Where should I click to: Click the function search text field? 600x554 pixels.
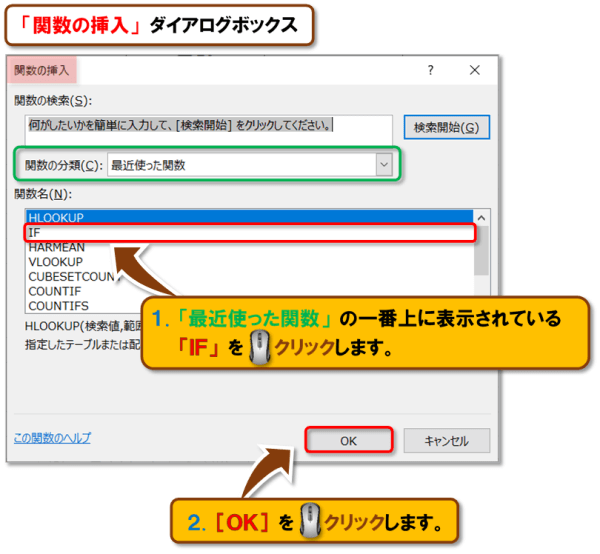tap(209, 130)
